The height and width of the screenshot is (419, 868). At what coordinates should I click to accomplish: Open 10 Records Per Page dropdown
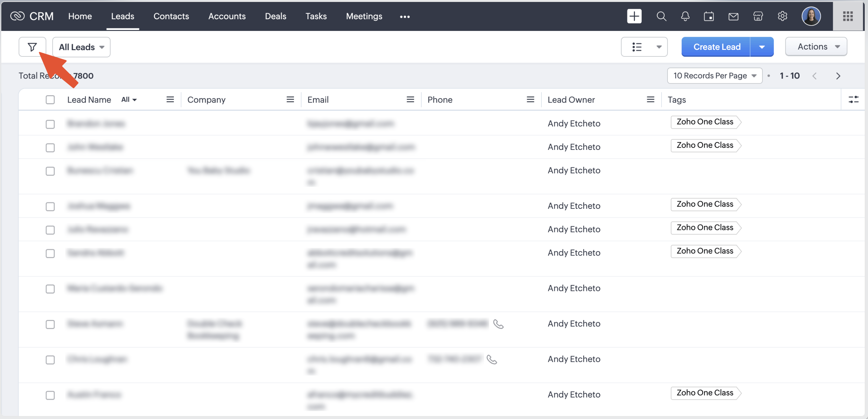click(x=714, y=76)
